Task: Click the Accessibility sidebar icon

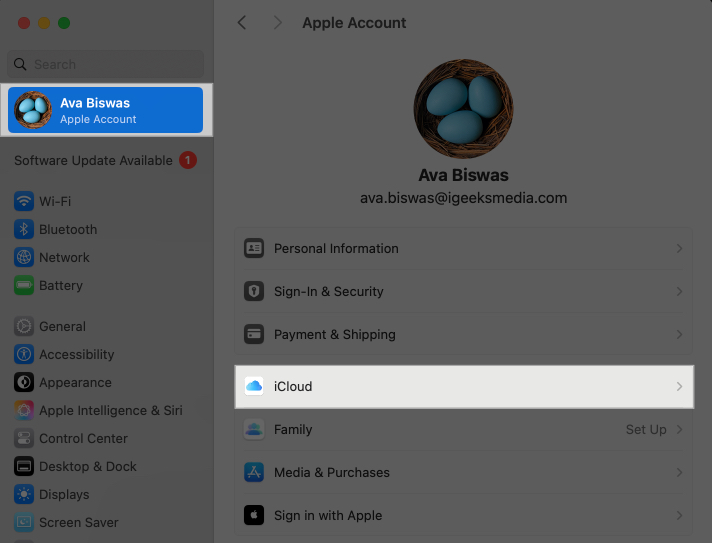Action: point(24,355)
